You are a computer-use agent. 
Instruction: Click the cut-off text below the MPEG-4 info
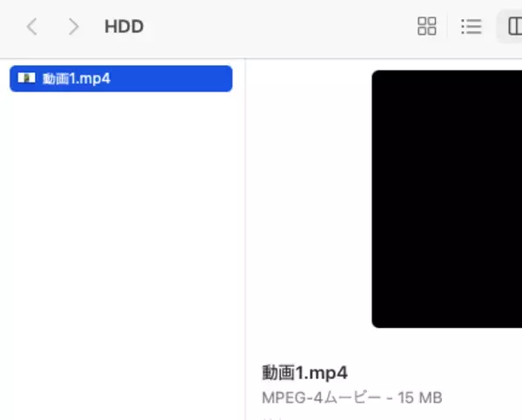[271, 418]
